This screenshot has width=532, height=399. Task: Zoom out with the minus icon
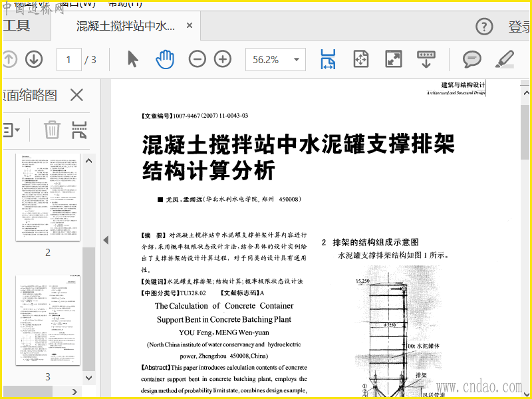(197, 59)
